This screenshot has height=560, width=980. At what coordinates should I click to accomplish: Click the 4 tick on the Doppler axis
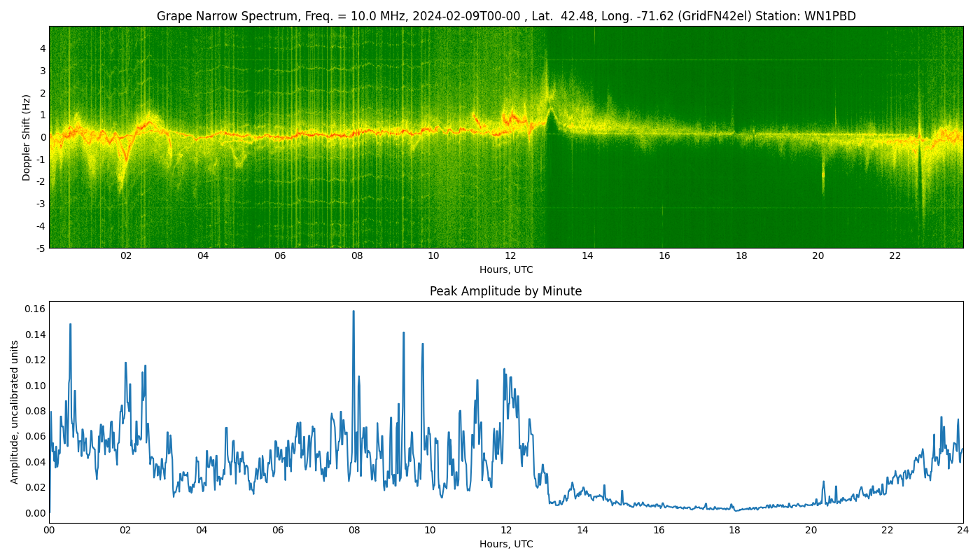(43, 48)
